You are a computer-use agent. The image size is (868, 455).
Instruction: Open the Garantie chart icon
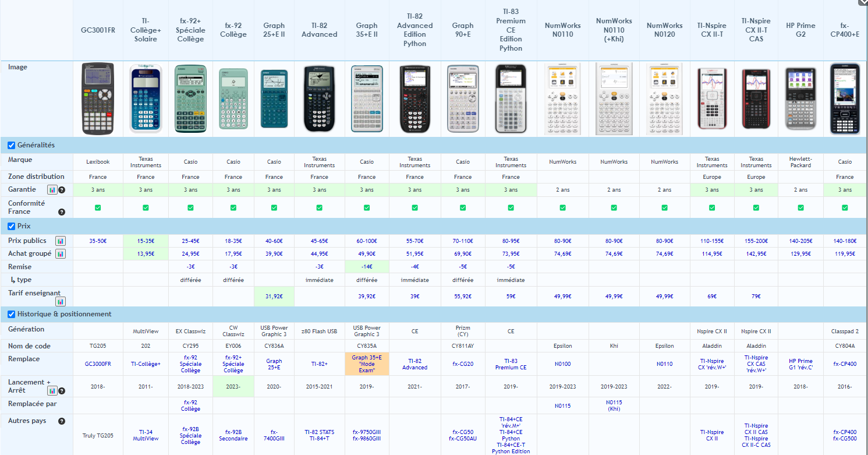click(52, 190)
